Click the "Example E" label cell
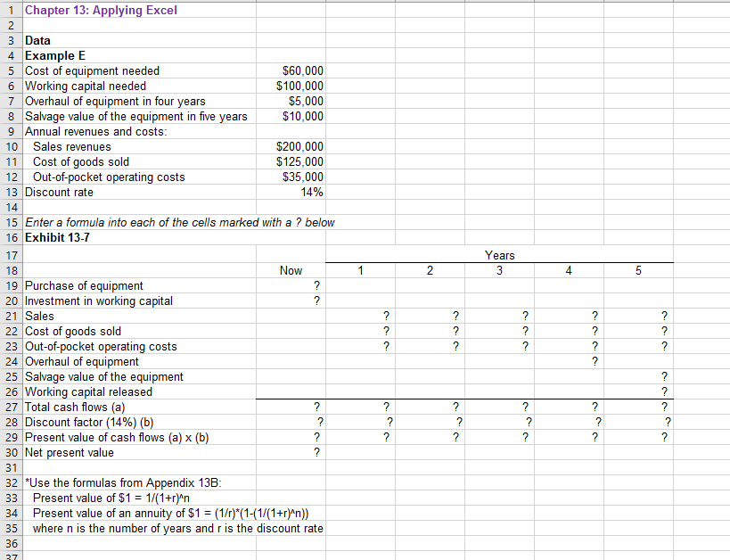The height and width of the screenshot is (560, 730). tap(55, 55)
